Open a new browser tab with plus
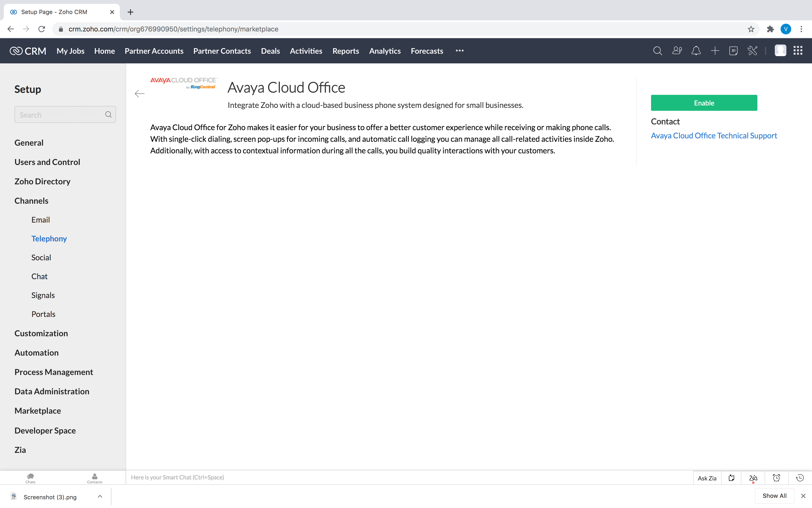Image resolution: width=812 pixels, height=508 pixels. [x=130, y=12]
